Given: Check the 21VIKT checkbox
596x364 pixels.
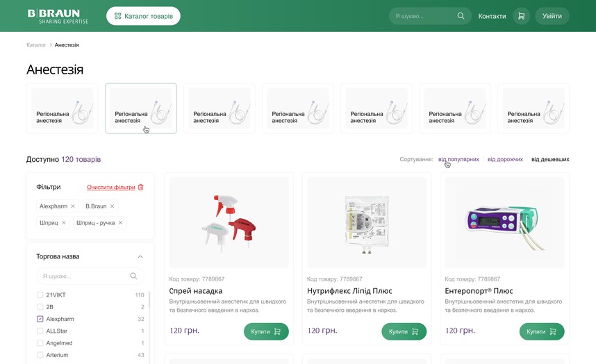Looking at the screenshot, I should (40, 295).
